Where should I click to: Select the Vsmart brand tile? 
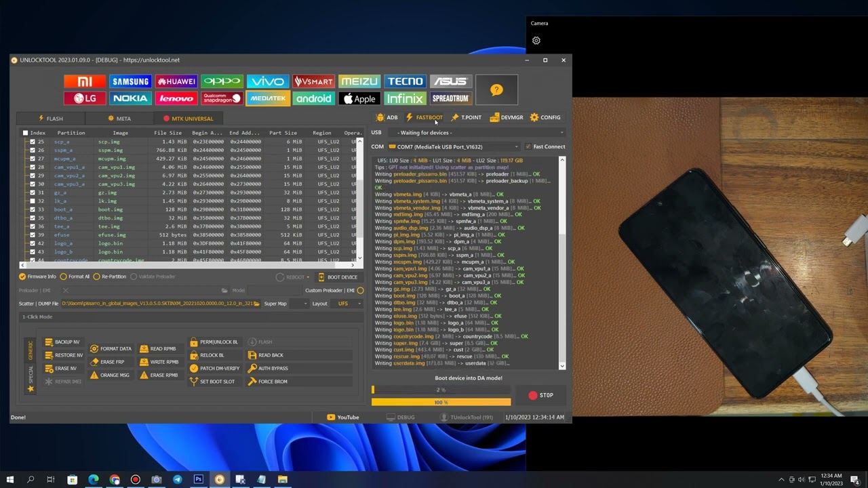313,81
